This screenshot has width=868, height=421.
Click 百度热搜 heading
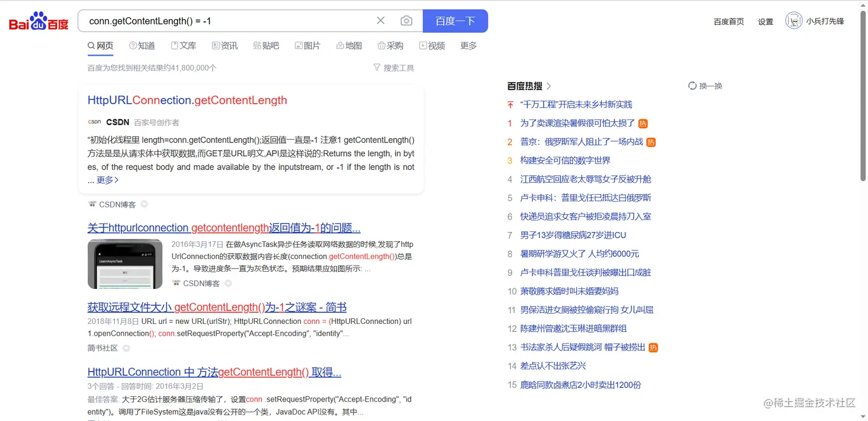[x=525, y=86]
